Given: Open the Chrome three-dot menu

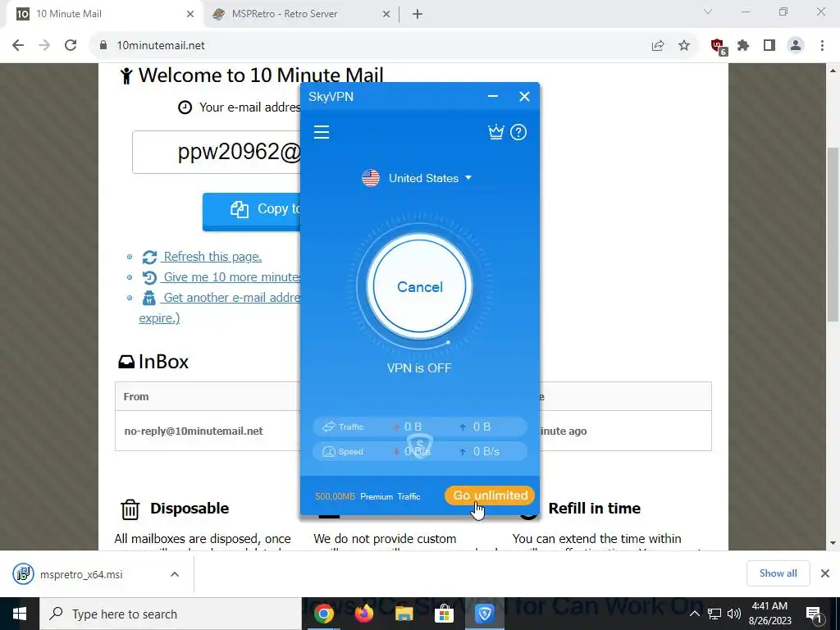Looking at the screenshot, I should coord(822,46).
